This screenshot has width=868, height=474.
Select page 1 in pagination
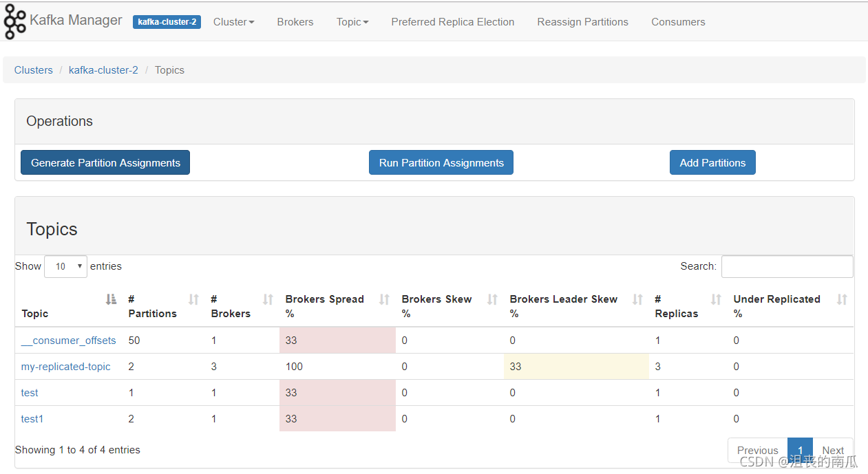[800, 451]
